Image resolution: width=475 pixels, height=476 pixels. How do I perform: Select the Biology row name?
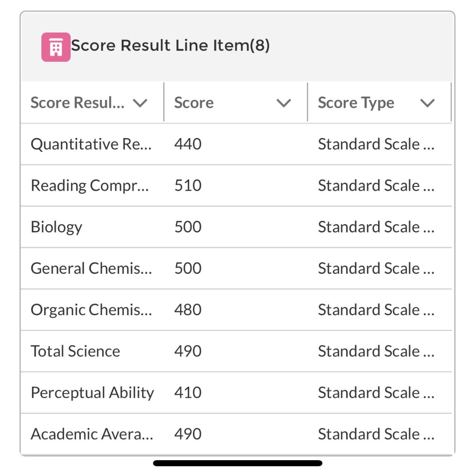pyautogui.click(x=56, y=227)
